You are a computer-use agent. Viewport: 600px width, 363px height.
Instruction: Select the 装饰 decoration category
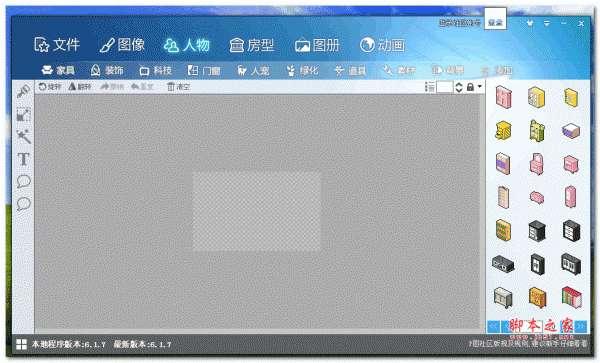(107, 70)
